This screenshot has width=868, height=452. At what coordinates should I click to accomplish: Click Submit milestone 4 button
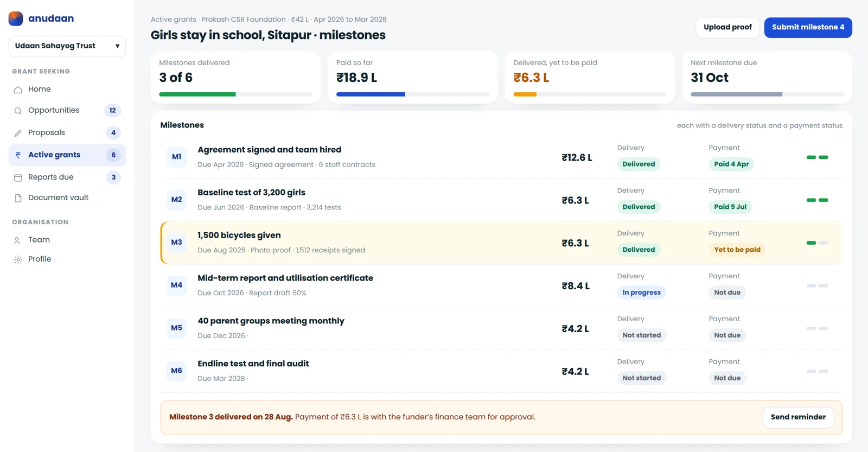coord(808,28)
